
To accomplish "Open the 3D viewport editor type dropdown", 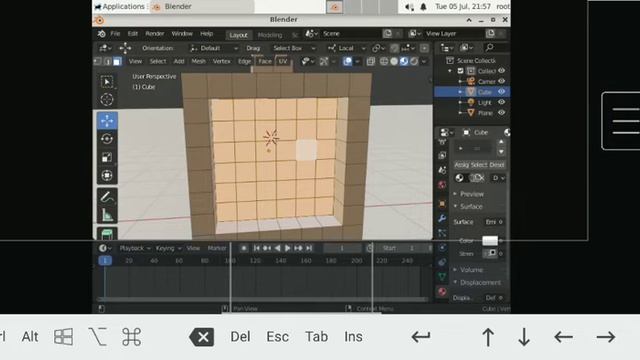I will coord(104,48).
